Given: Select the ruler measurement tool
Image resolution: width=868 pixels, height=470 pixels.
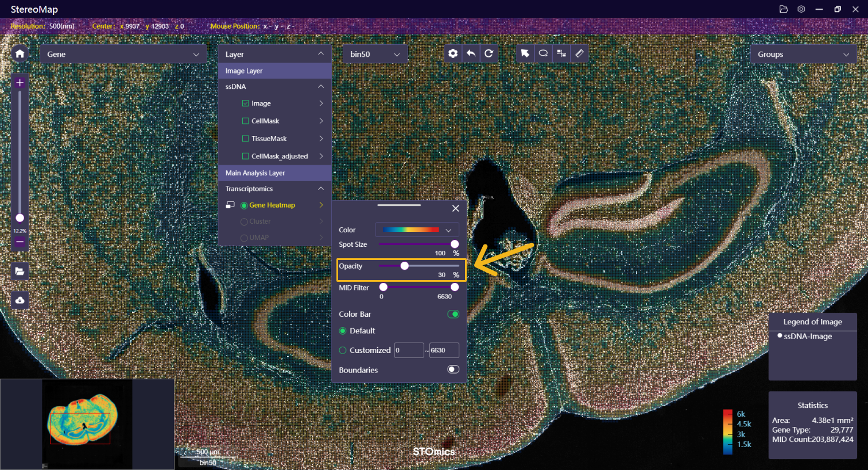Looking at the screenshot, I should (579, 53).
